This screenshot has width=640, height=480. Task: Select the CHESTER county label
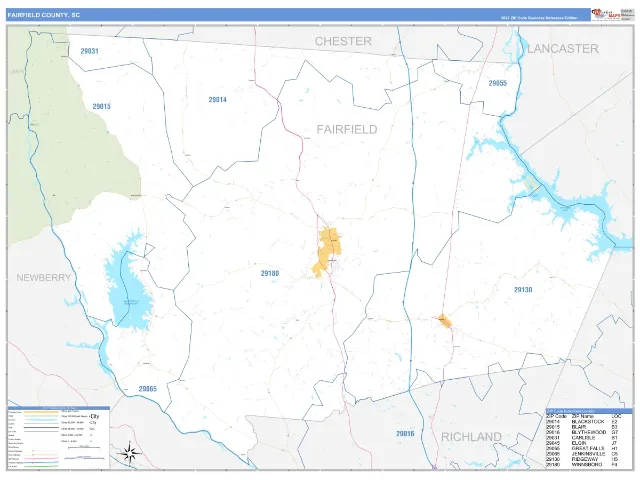pos(343,41)
